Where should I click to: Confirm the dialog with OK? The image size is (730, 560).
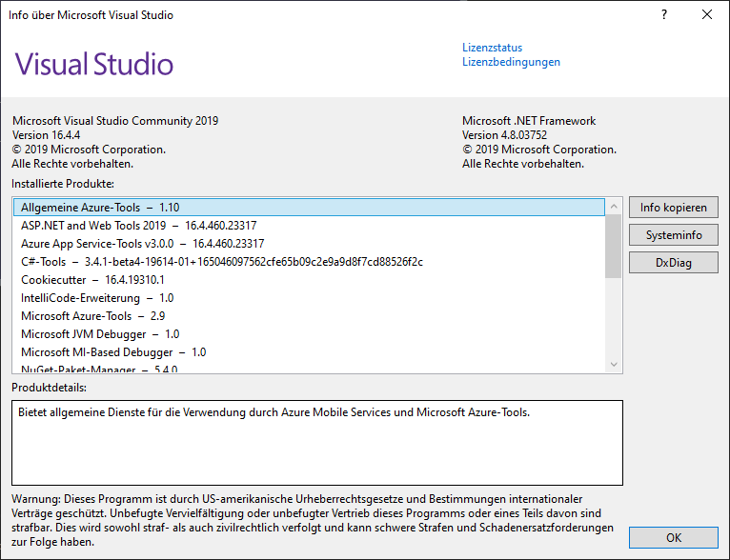[x=673, y=538]
